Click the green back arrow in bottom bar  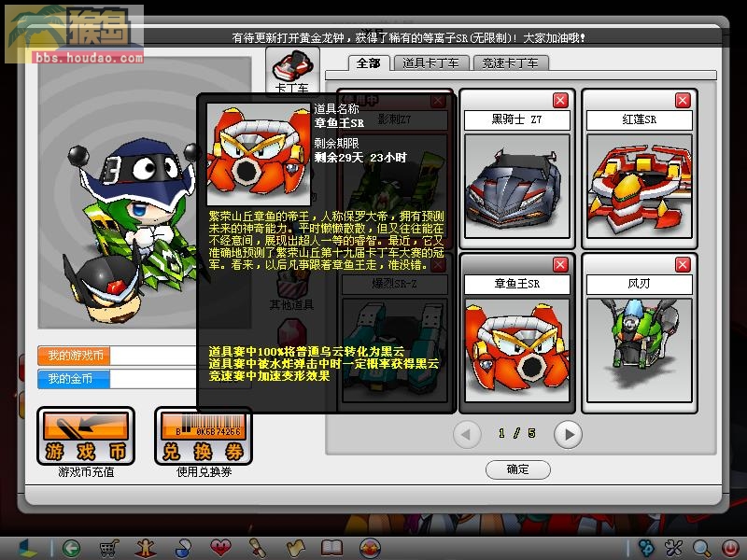pos(72,548)
